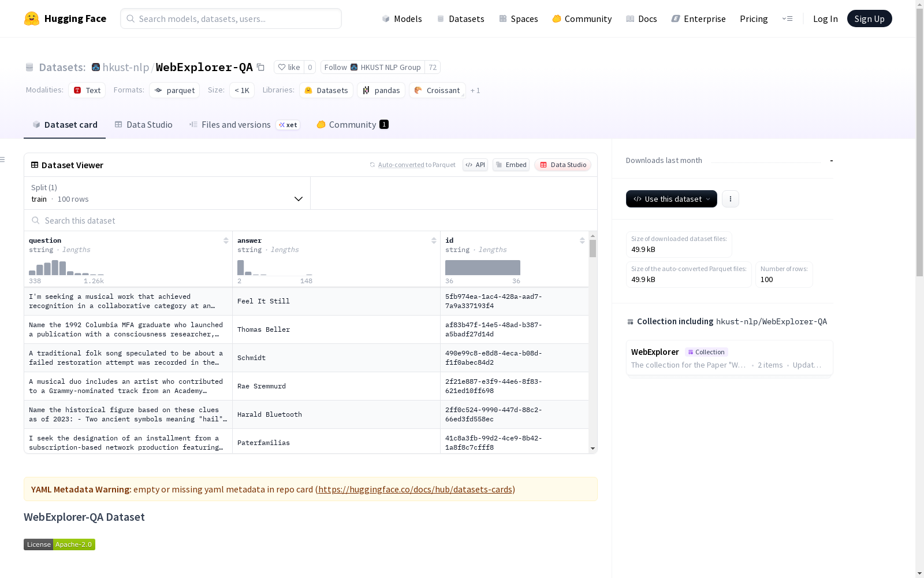Click the Paterfamilias answer cell
The width and height of the screenshot is (924, 578).
[x=336, y=442]
